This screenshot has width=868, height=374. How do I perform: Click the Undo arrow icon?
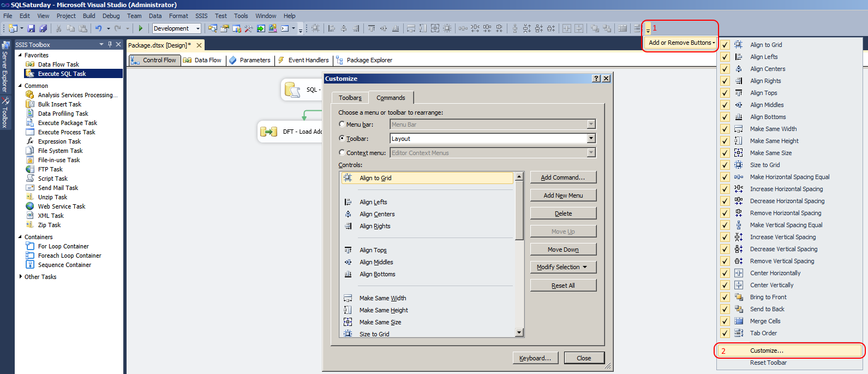pos(99,28)
